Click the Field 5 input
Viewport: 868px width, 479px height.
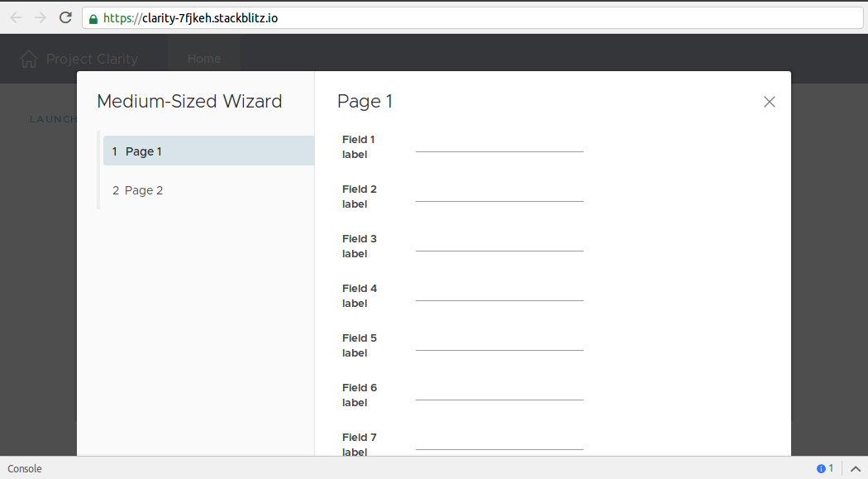(x=499, y=342)
